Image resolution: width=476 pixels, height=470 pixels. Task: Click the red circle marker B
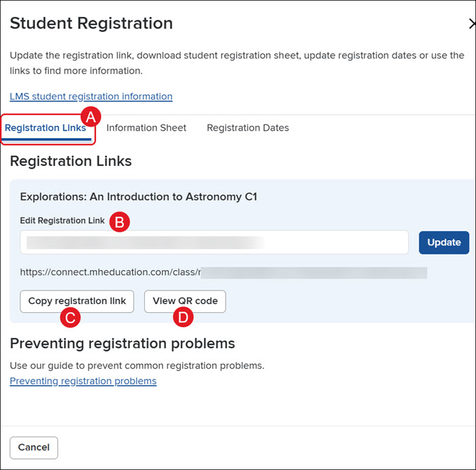point(119,222)
